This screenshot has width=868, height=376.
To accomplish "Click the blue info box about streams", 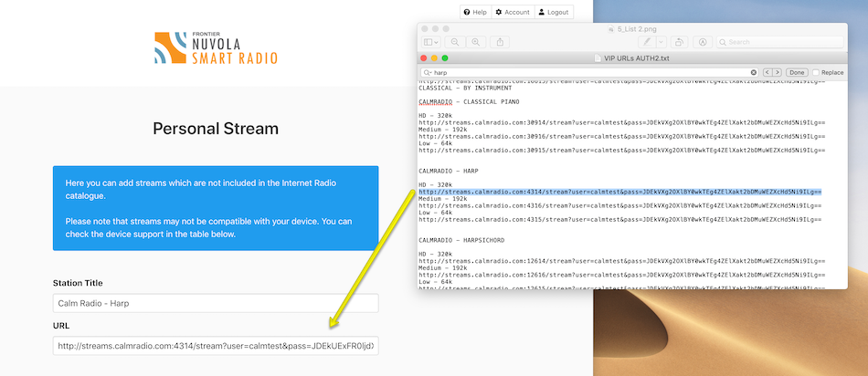I will coord(216,208).
